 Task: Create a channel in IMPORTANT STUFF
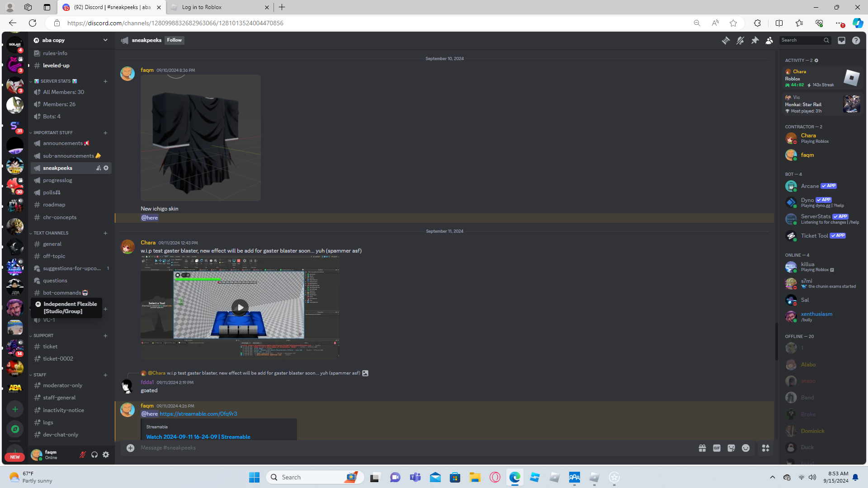(105, 133)
